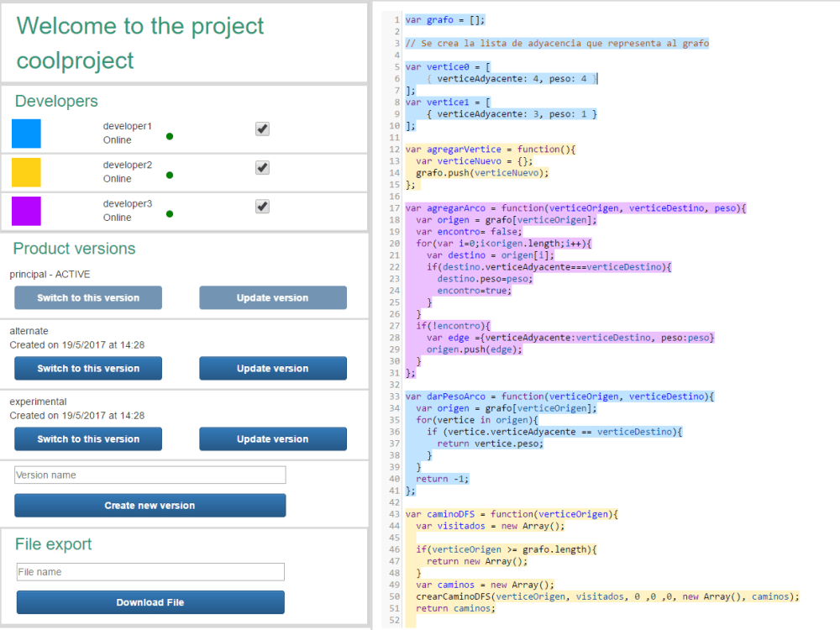The height and width of the screenshot is (630, 840).
Task: Click developer2's yellow color swatch
Action: 26,172
